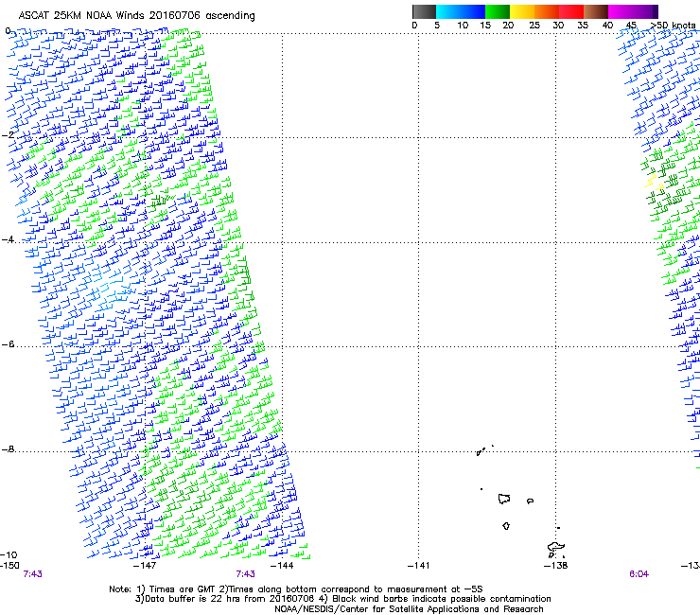Image resolution: width=700 pixels, height=615 pixels.
Task: Click the green 15-20 knots color segment
Action: click(498, 11)
